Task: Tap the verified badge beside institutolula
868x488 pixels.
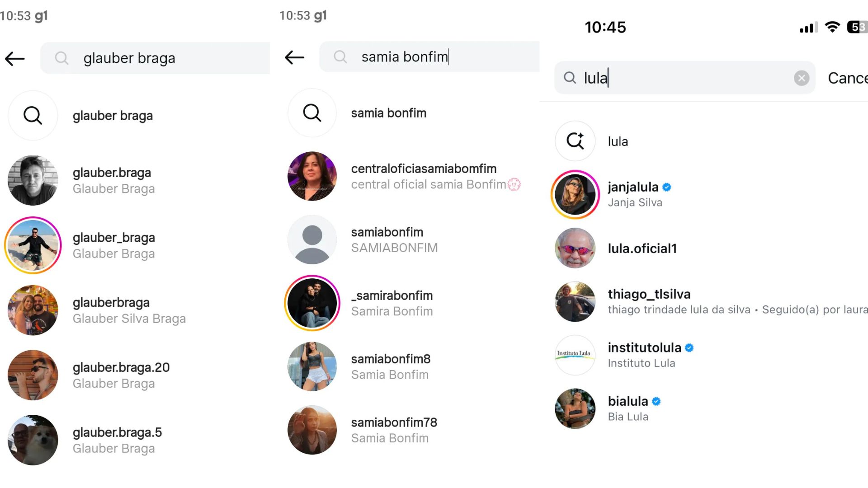Action: 689,347
